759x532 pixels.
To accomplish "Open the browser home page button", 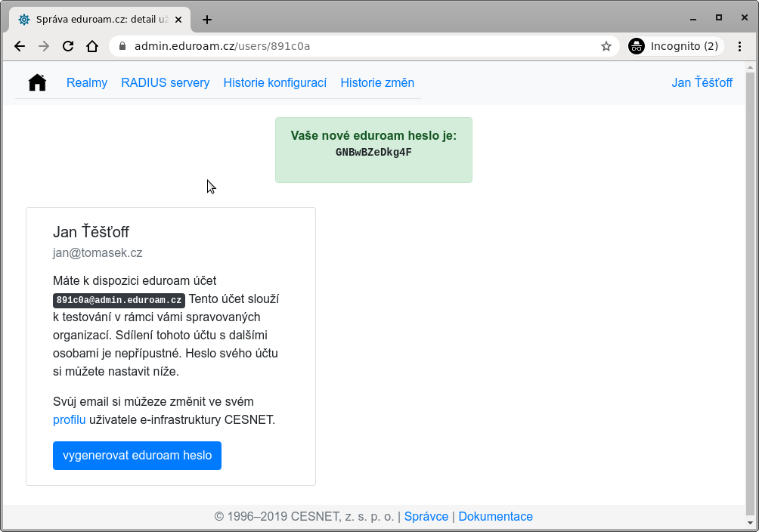I will click(92, 46).
